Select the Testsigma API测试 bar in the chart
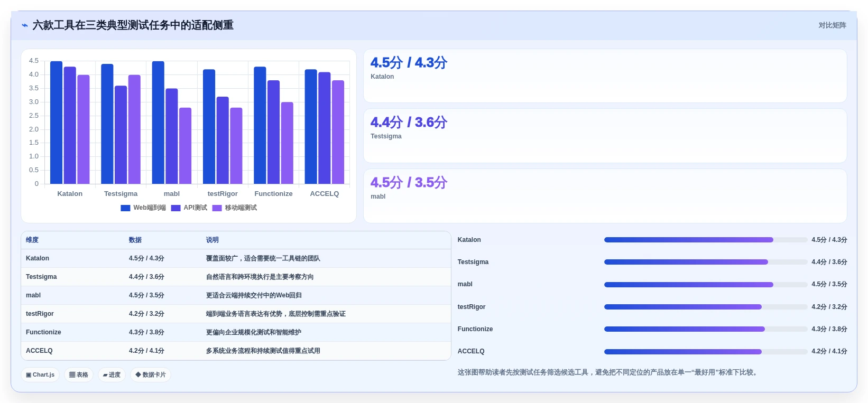 click(121, 135)
